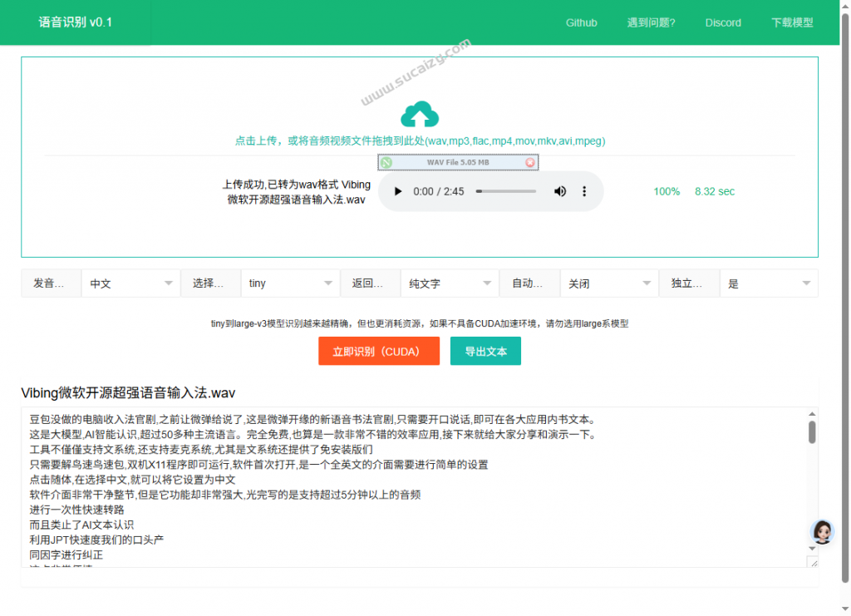Click the cloud upload icon
851x616 pixels.
point(420,115)
